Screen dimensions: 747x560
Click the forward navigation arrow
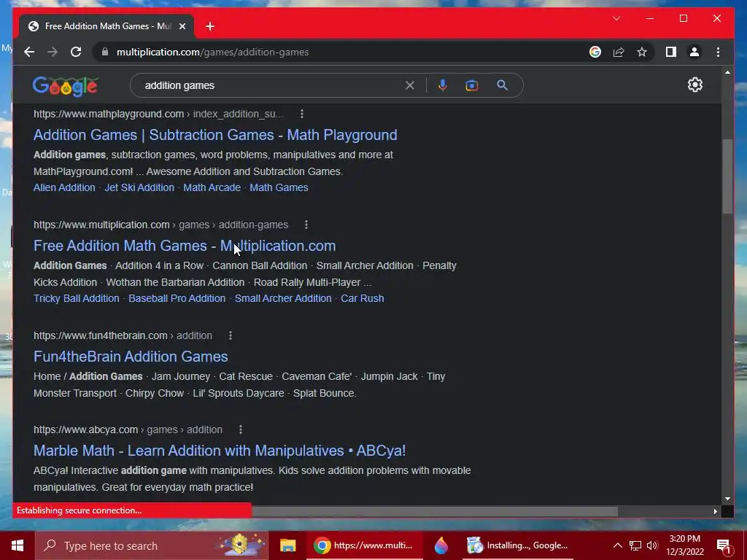53,52
